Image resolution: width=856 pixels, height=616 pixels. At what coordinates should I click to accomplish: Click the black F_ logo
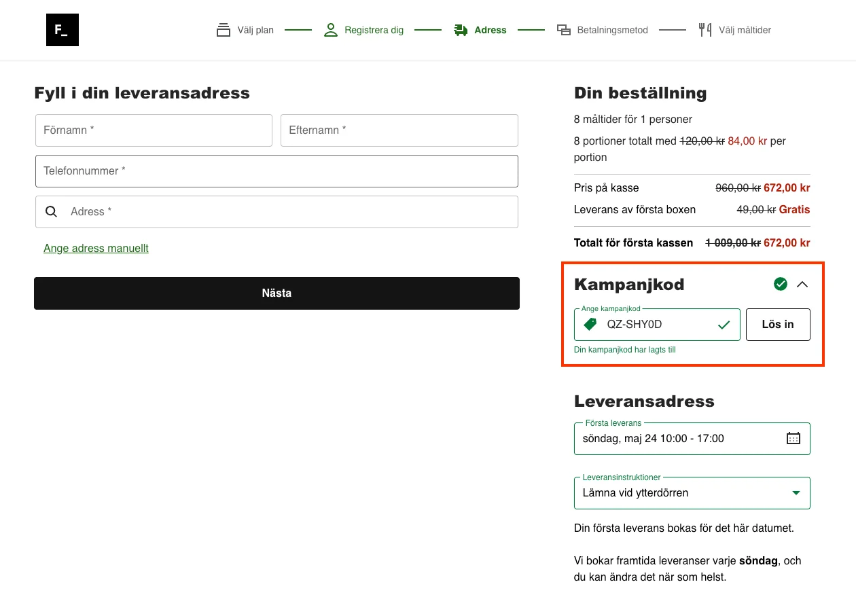63,30
